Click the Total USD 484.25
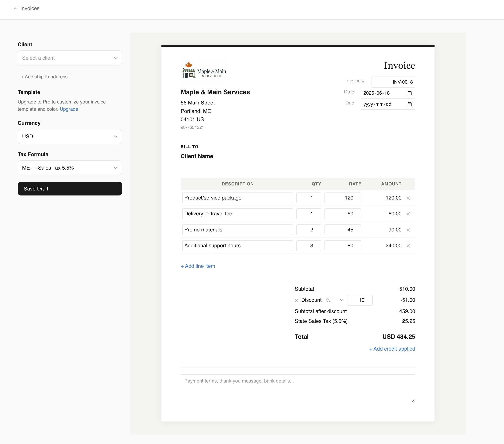The height and width of the screenshot is (444, 504). pos(399,337)
